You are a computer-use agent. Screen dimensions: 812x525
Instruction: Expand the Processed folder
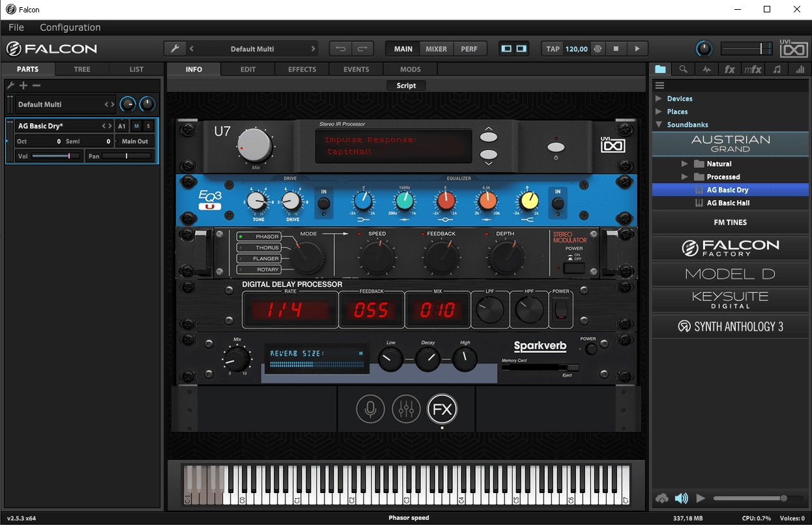684,177
